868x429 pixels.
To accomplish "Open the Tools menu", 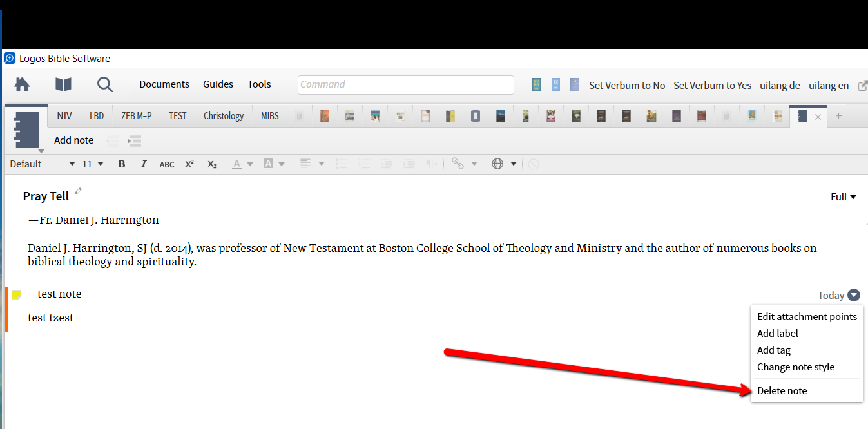I will (x=260, y=84).
